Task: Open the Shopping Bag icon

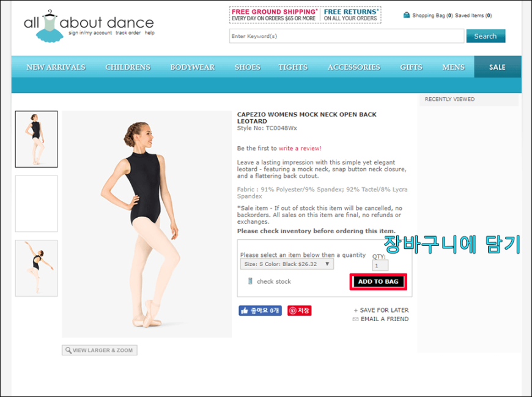Action: pos(406,15)
